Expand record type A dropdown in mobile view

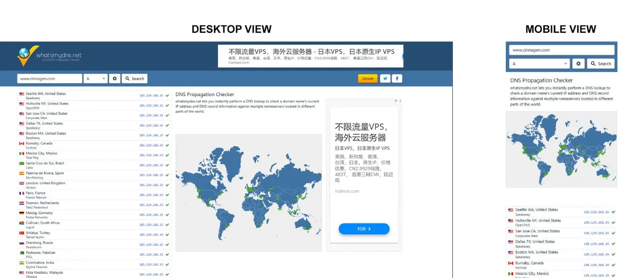pos(539,64)
